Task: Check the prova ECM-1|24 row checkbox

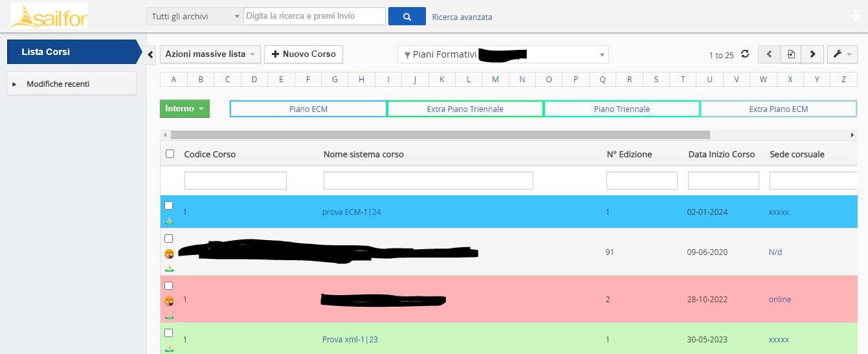Action: pos(169,205)
